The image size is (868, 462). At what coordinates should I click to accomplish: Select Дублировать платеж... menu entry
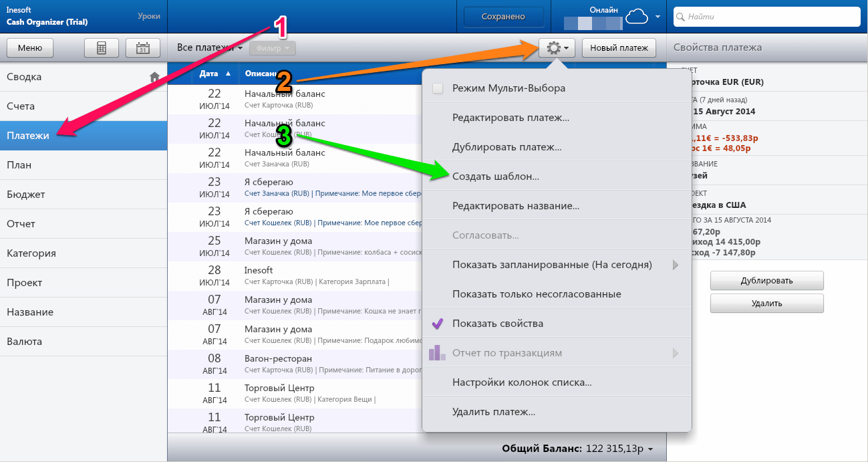coord(557,147)
